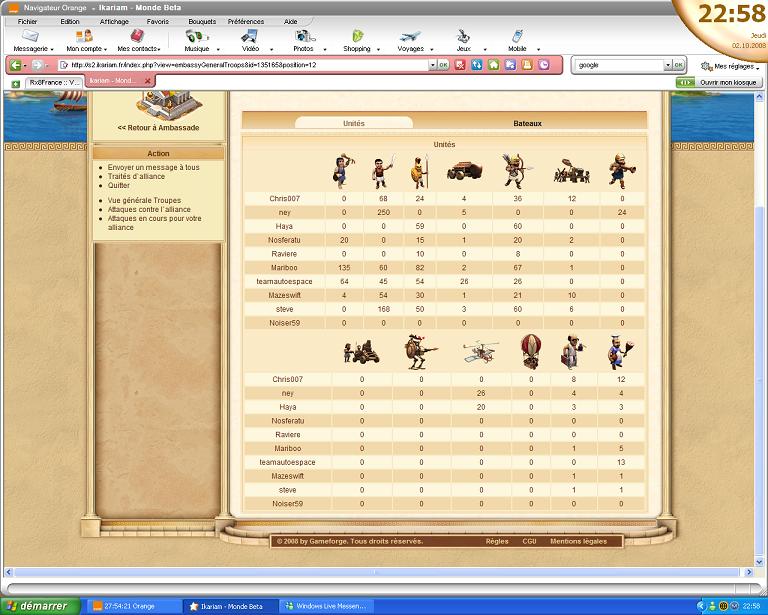Click the orange print icon

click(x=527, y=65)
